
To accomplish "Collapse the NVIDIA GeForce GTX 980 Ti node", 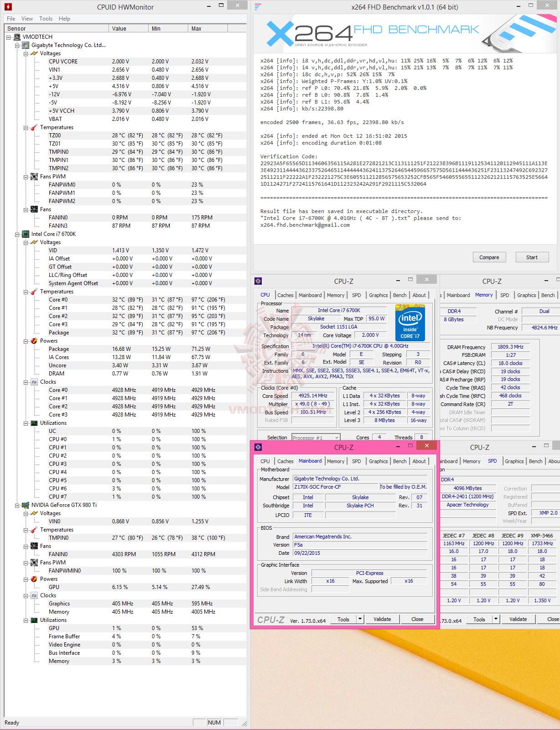I will [17, 506].
